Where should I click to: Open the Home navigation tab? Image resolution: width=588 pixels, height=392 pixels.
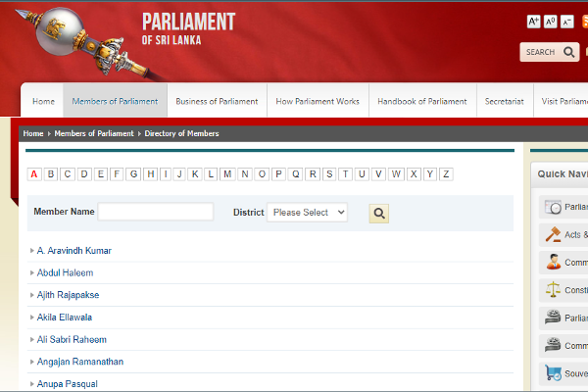43,101
